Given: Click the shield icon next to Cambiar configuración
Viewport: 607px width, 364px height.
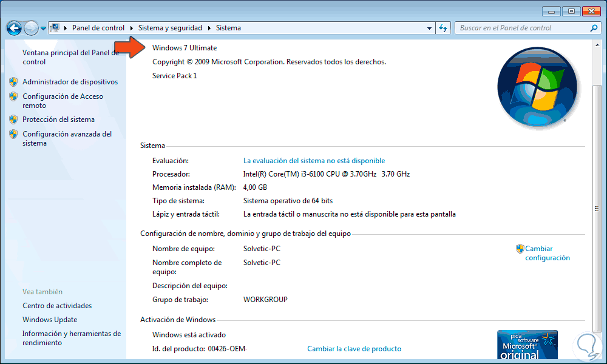Looking at the screenshot, I should [520, 249].
